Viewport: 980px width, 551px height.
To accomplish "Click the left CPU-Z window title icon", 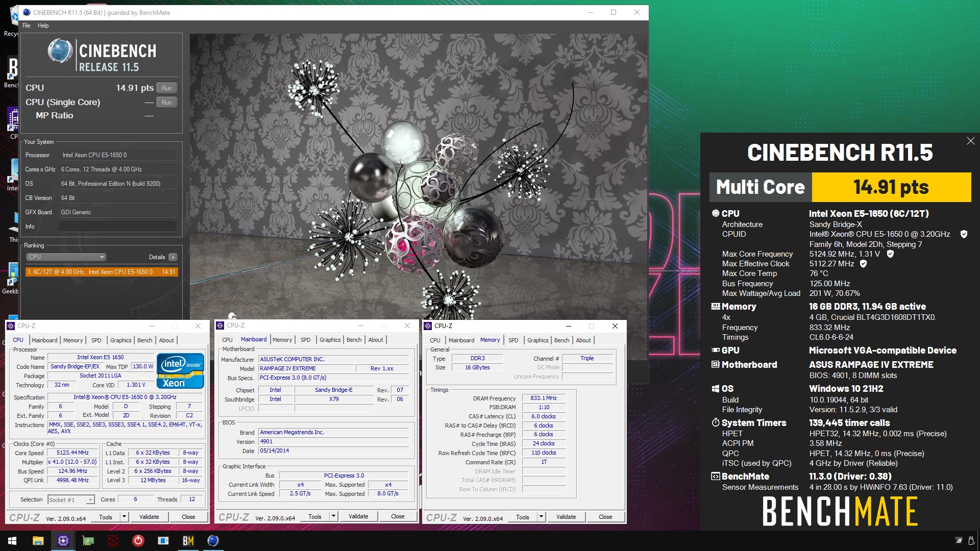I will click(11, 326).
